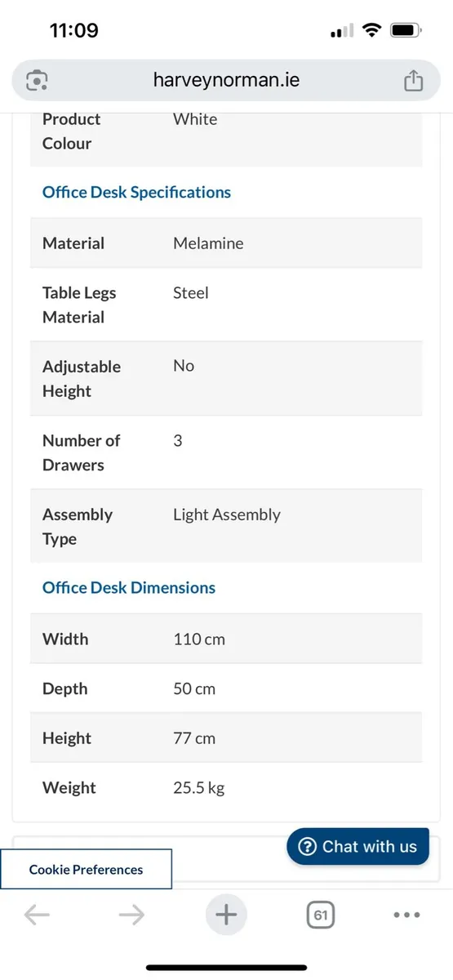The image size is (453, 980).
Task: Tap the Number of Drawers row
Action: [x=226, y=452]
